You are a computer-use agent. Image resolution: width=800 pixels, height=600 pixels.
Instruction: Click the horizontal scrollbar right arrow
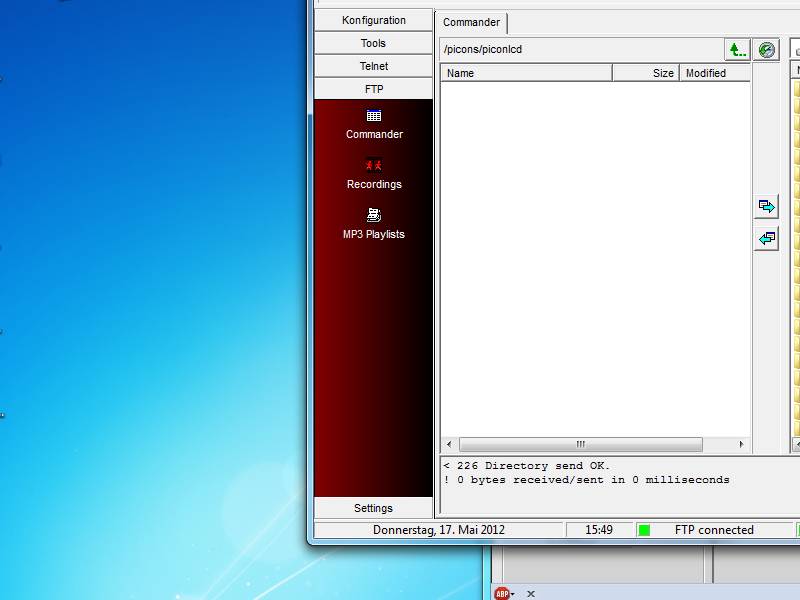(741, 445)
